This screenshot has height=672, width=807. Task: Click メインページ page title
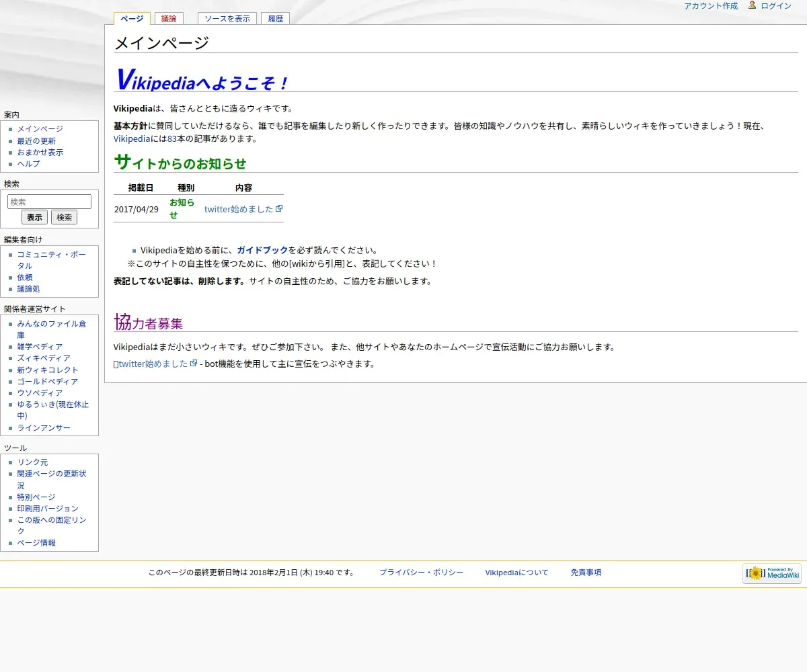click(x=161, y=43)
